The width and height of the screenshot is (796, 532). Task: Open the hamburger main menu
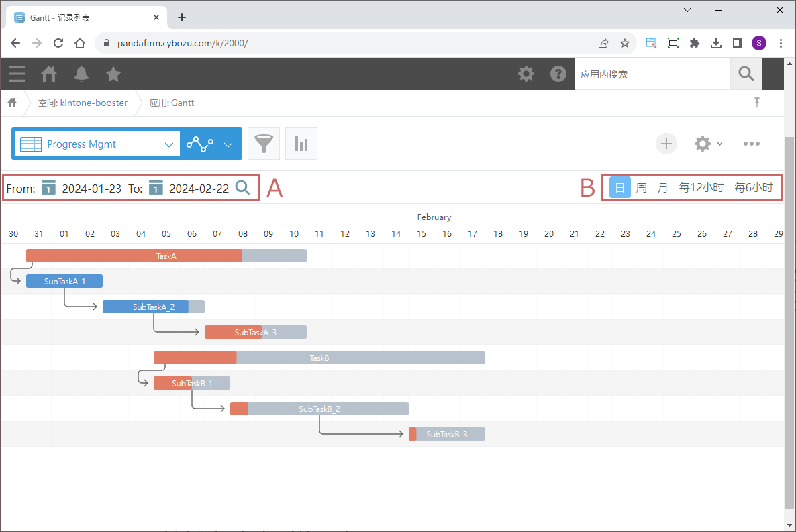pos(17,74)
